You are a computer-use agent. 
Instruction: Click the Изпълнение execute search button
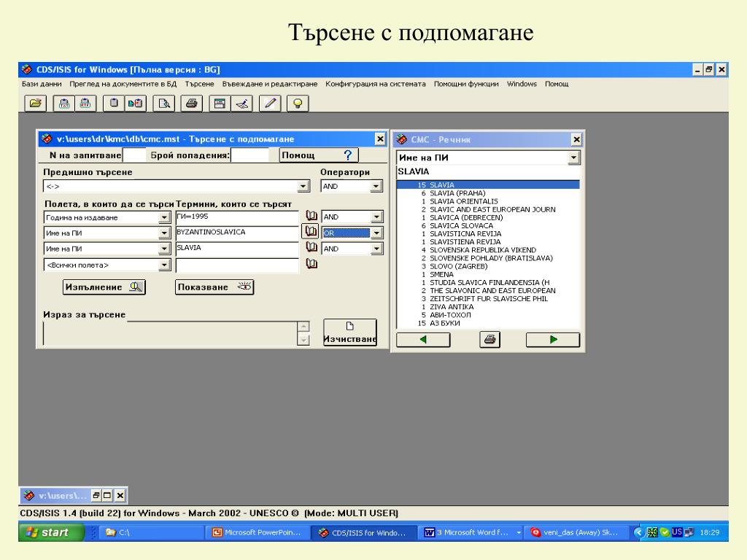104,287
